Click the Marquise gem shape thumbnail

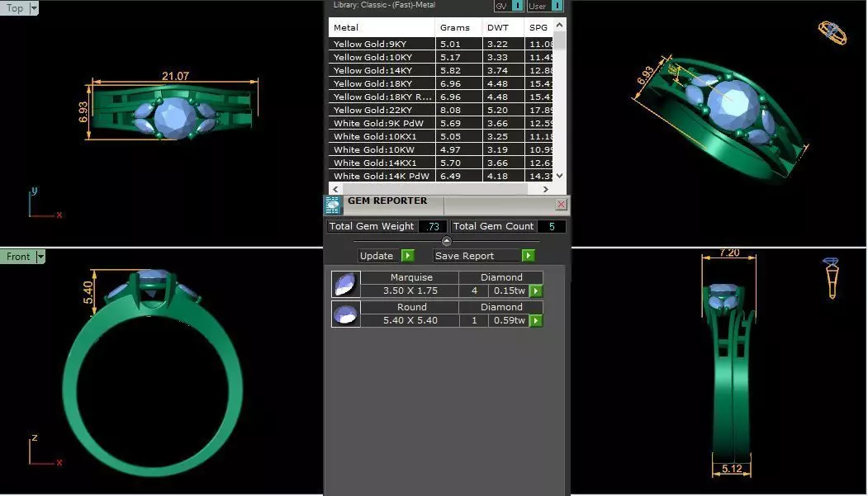[346, 285]
